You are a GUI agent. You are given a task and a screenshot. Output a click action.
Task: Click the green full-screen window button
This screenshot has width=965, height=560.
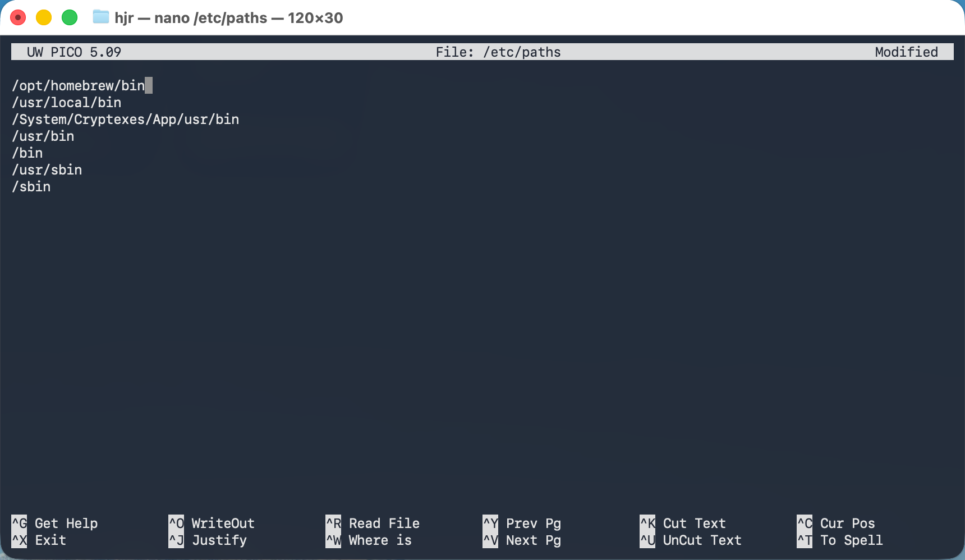pyautogui.click(x=70, y=18)
